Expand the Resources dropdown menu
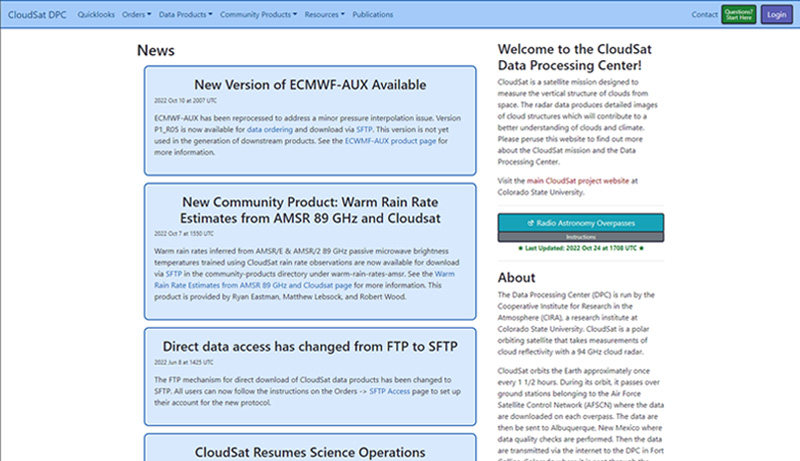Screen dimensions: 800x461 [324, 15]
